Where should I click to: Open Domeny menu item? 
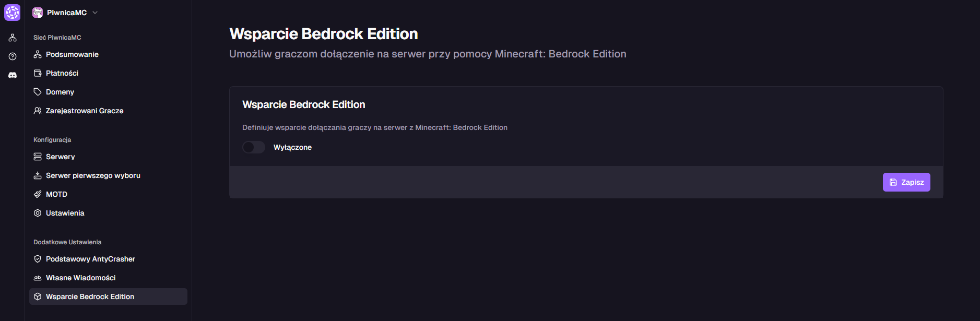[x=108, y=92]
